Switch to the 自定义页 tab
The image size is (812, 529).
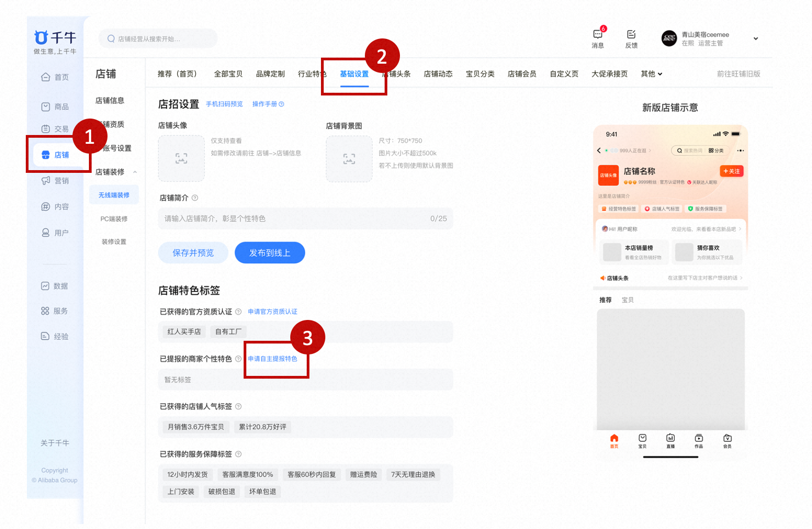tap(564, 74)
